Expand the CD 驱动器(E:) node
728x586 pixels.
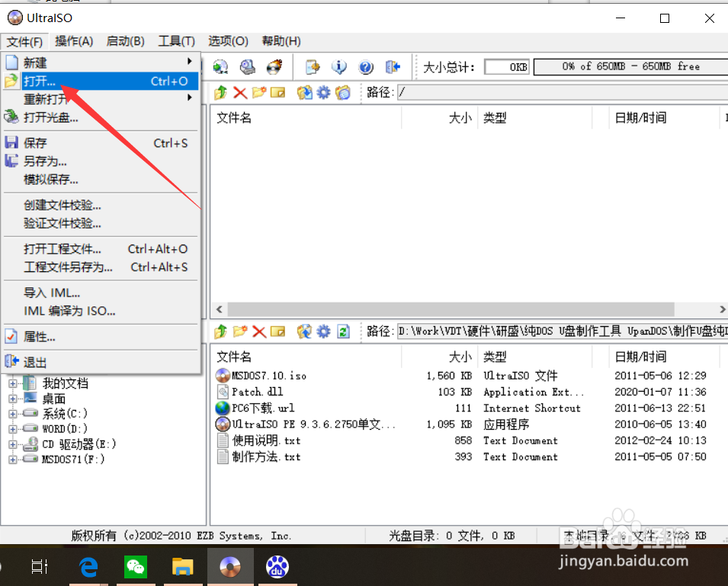tap(13, 444)
